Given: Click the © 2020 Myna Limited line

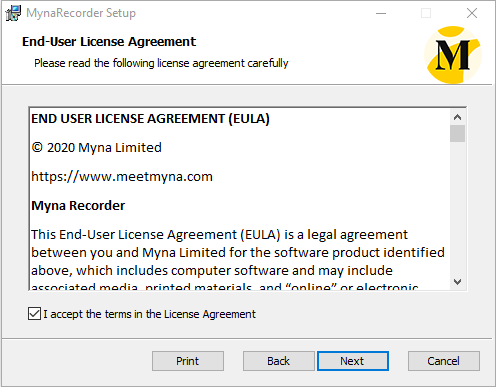Looking at the screenshot, I should coord(97,148).
